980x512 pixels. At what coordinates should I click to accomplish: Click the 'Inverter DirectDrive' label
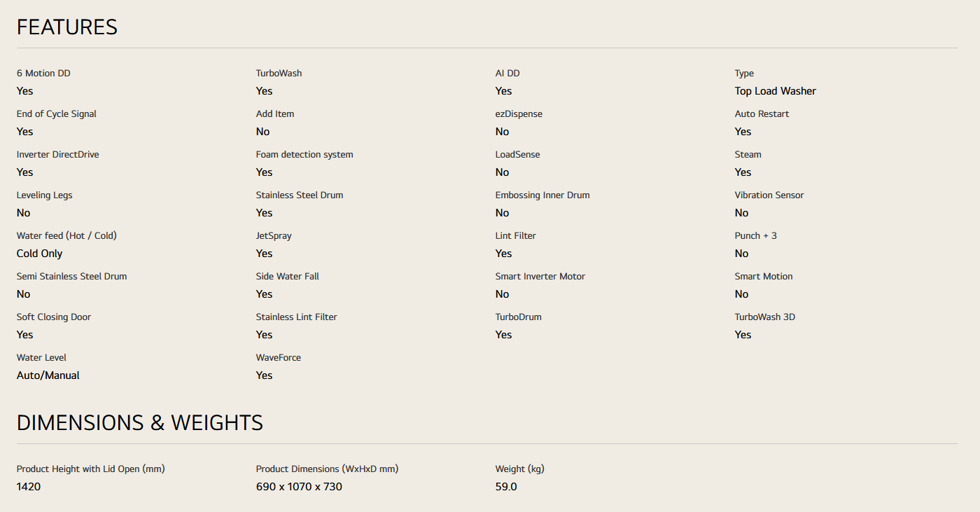[57, 155]
